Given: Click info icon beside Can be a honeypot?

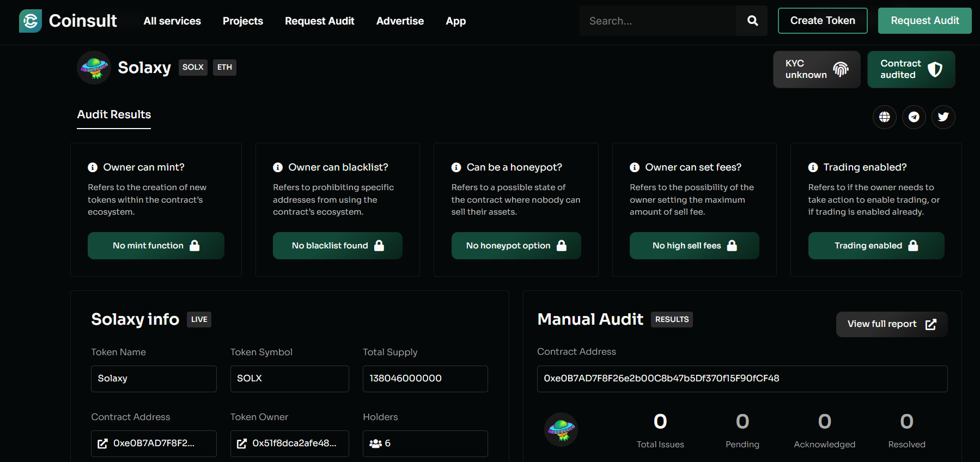Looking at the screenshot, I should click(456, 167).
